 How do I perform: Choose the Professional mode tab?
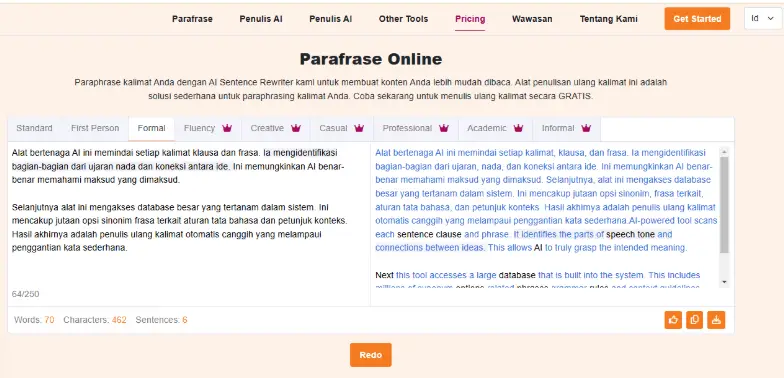[416, 128]
